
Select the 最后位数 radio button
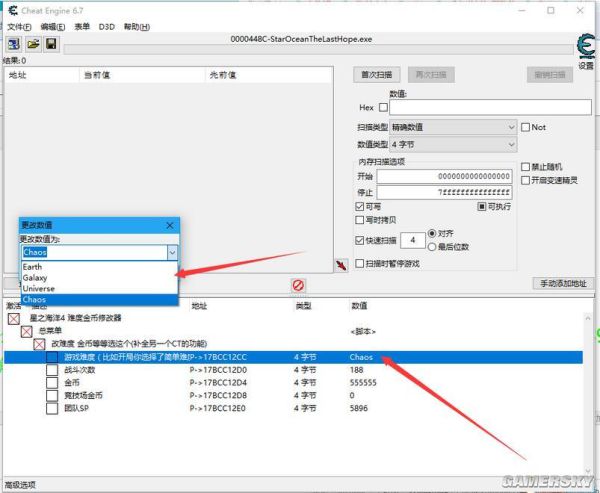[x=432, y=247]
